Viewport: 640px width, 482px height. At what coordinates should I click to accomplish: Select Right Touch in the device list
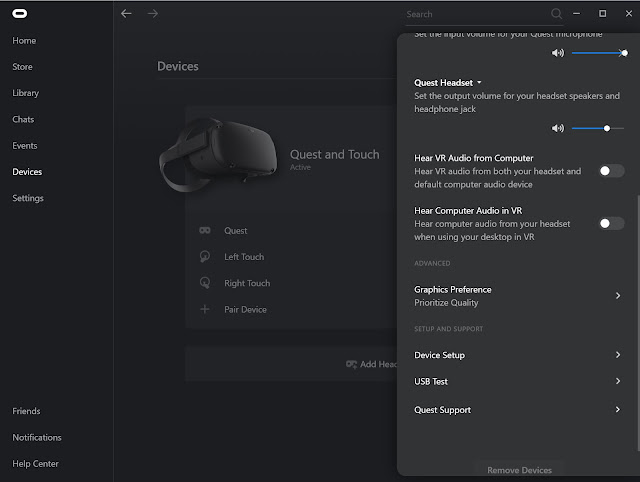[247, 283]
